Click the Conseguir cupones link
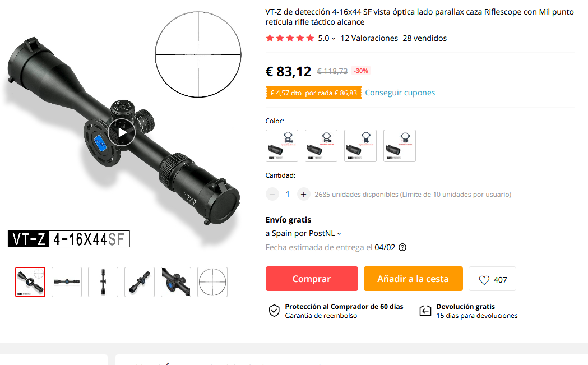The height and width of the screenshot is (365, 588). 400,93
